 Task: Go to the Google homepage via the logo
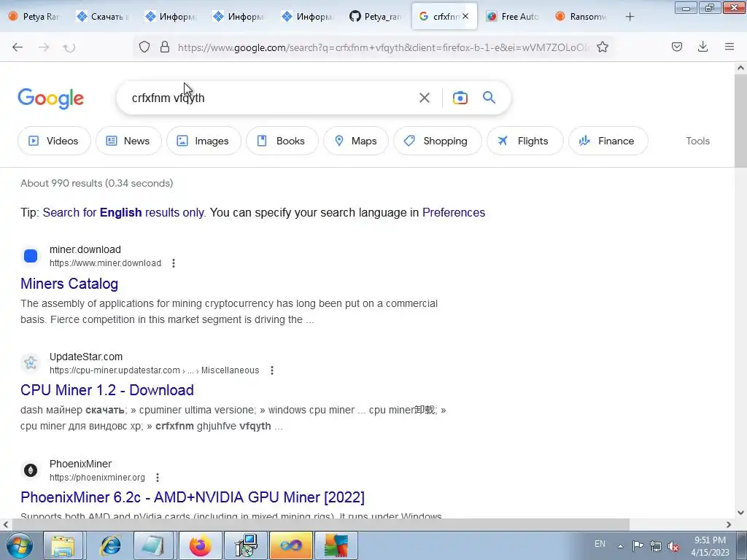(51, 98)
